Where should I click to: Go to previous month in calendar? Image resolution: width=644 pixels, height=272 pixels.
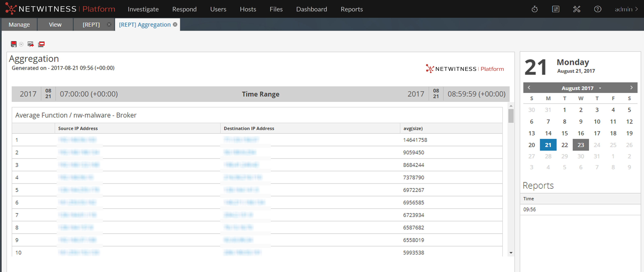pyautogui.click(x=529, y=88)
